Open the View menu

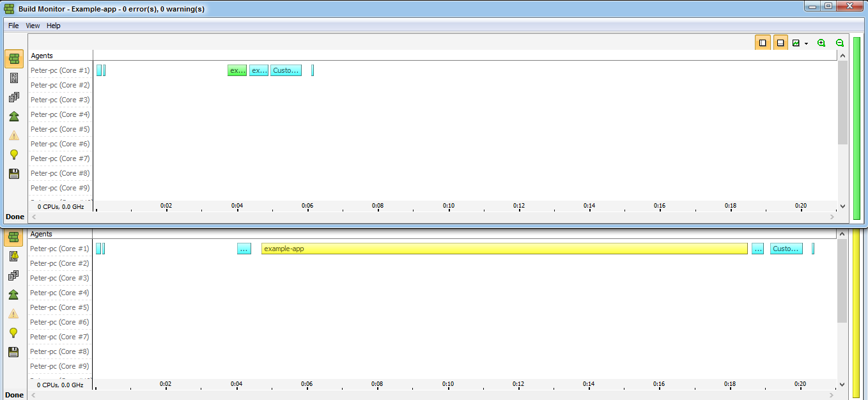click(x=33, y=26)
